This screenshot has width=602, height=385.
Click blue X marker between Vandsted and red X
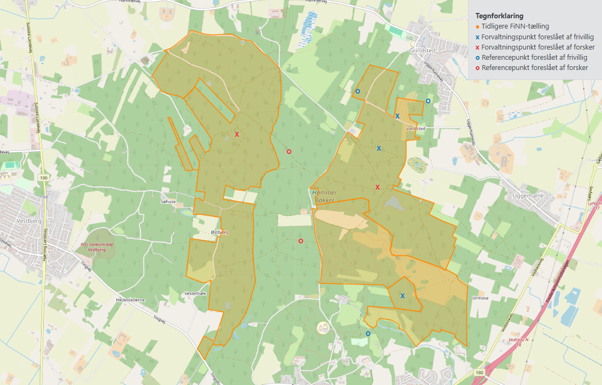click(x=379, y=148)
